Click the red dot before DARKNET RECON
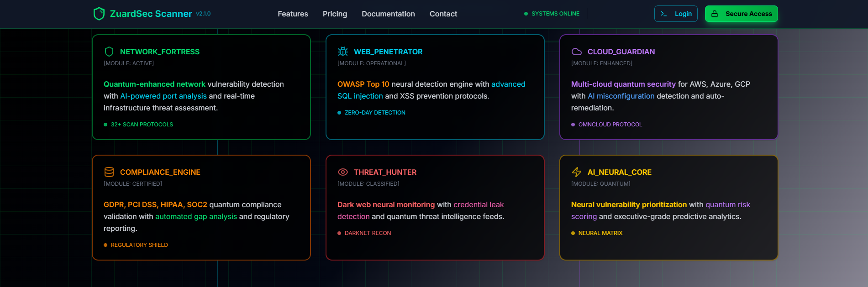The image size is (868, 287). (339, 233)
